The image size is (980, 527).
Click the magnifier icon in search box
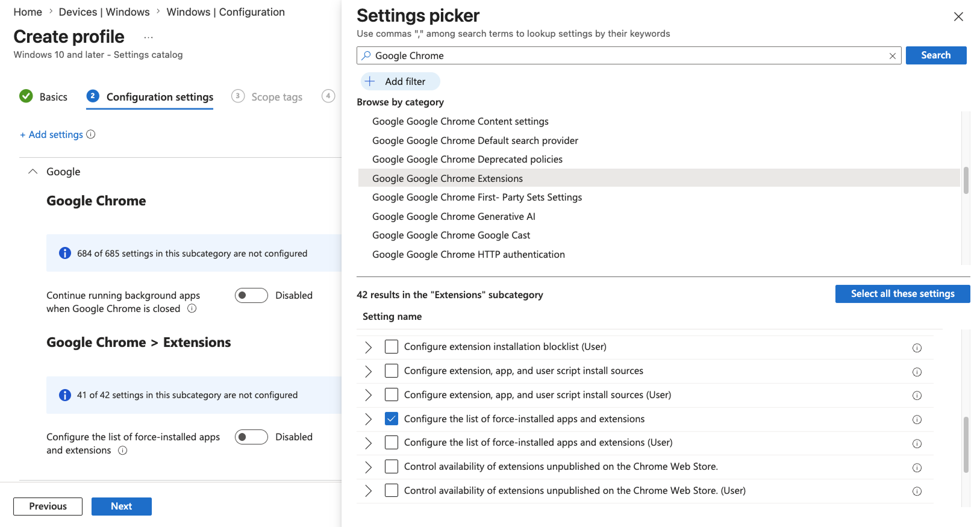(x=366, y=55)
